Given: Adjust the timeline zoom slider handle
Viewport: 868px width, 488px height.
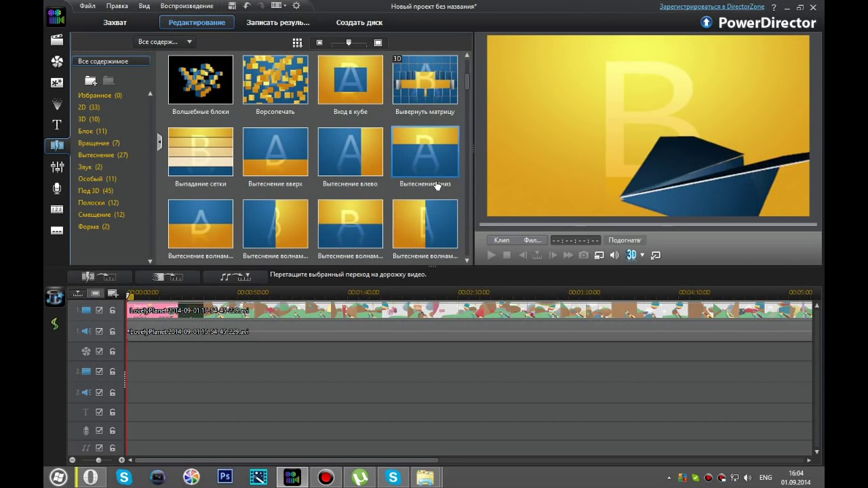Looking at the screenshot, I should (x=98, y=460).
